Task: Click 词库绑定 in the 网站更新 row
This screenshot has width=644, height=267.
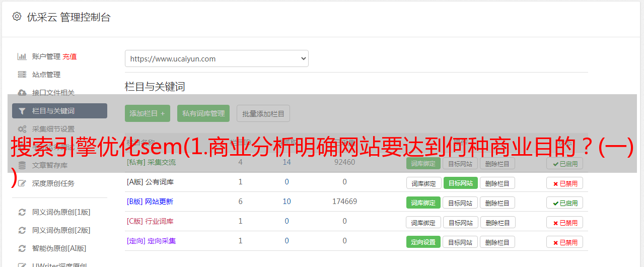Action: click(x=423, y=203)
